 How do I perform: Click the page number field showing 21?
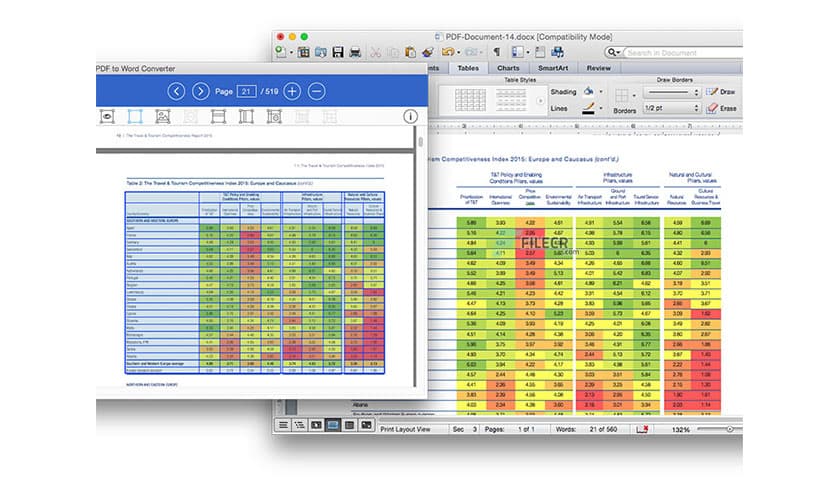tap(246, 91)
